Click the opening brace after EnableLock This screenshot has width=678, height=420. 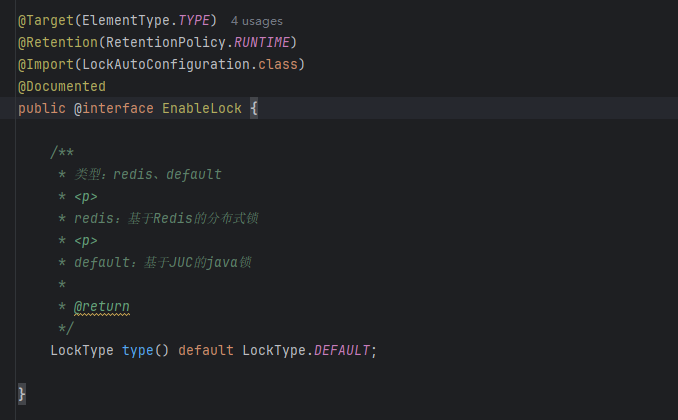coord(254,108)
